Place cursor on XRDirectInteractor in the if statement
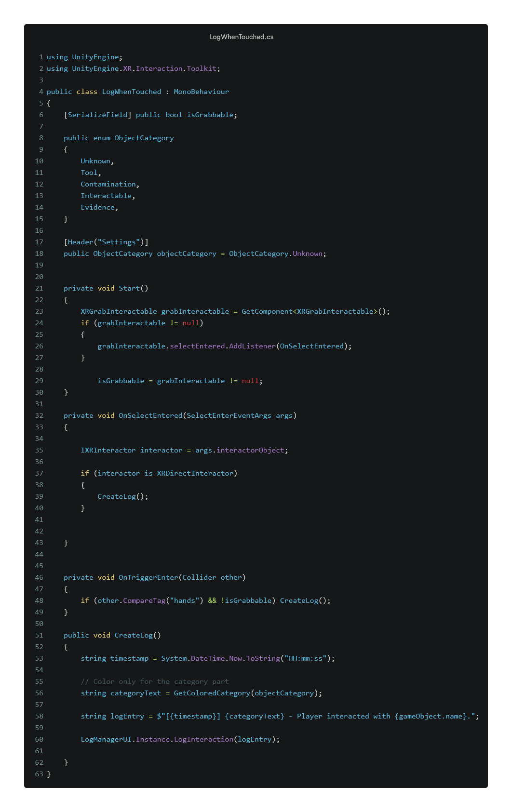Image resolution: width=512 pixels, height=812 pixels. tap(195, 473)
